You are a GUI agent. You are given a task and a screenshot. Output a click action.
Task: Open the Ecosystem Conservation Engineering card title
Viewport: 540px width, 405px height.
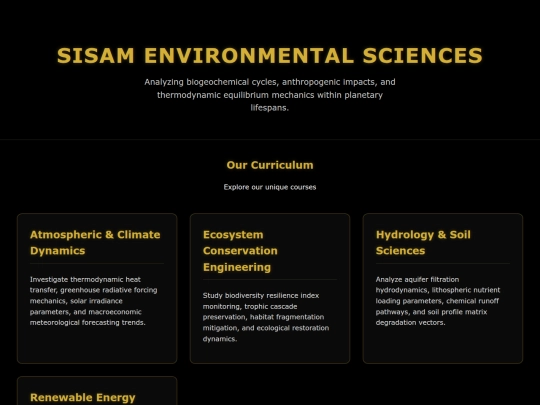click(x=240, y=251)
